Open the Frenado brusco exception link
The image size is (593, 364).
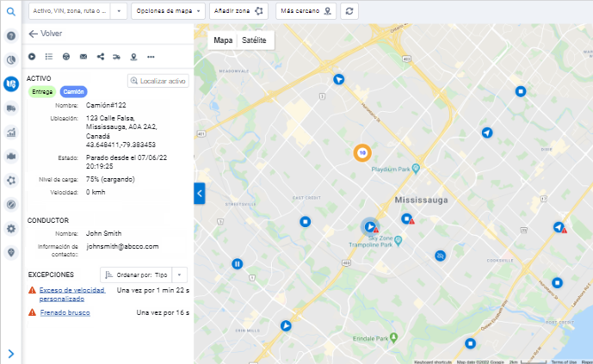coord(65,312)
